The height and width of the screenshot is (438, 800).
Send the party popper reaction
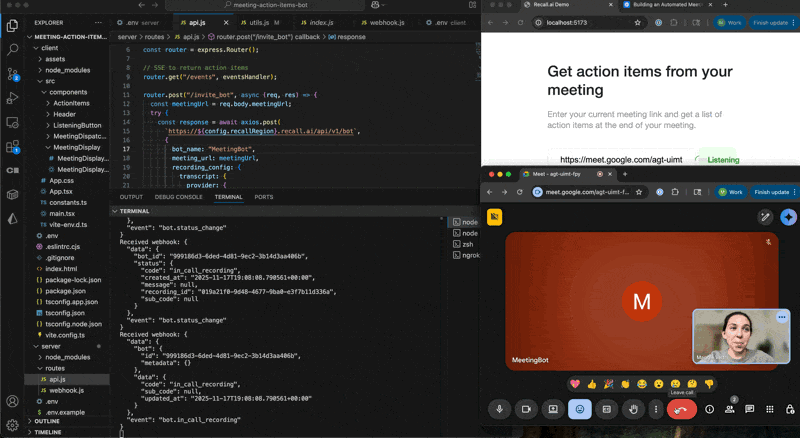pos(608,384)
